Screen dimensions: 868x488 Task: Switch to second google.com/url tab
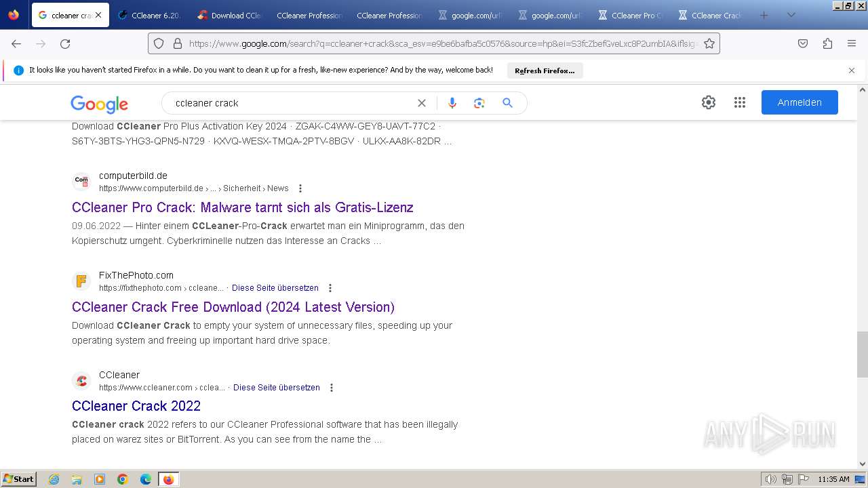point(551,15)
